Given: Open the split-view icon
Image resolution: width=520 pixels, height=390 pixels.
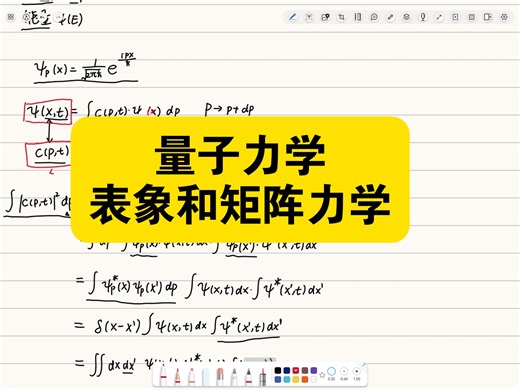Looking at the screenshot, I should (x=488, y=17).
